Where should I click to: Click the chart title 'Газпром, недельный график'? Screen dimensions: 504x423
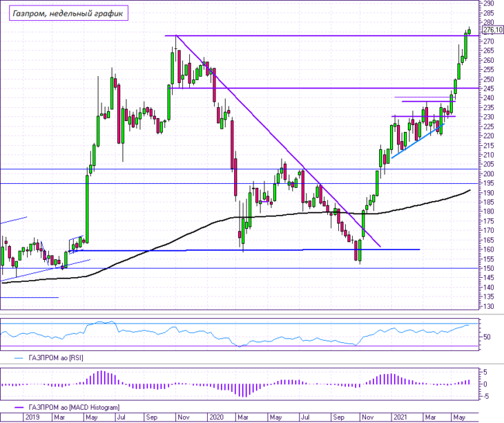[68, 14]
